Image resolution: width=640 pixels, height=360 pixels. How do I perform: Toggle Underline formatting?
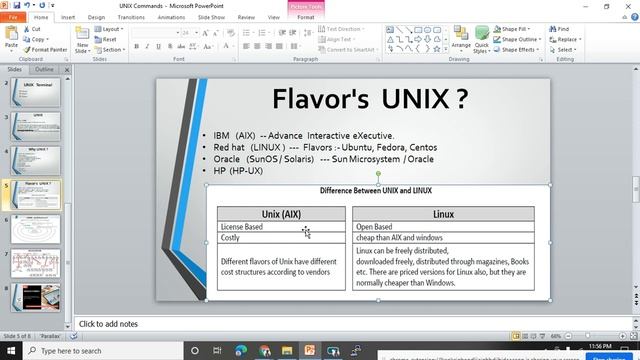click(x=158, y=47)
